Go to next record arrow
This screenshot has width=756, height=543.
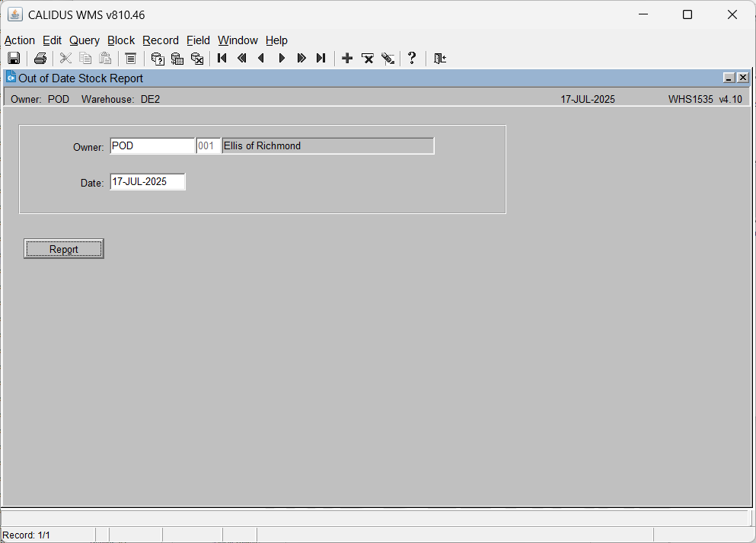pyautogui.click(x=282, y=59)
